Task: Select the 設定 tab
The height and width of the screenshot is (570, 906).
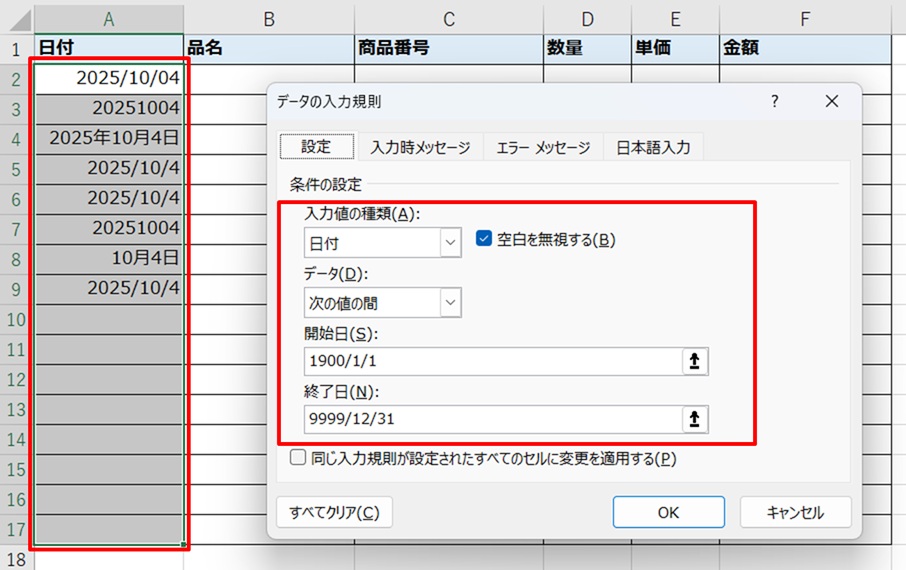Action: coord(316,147)
